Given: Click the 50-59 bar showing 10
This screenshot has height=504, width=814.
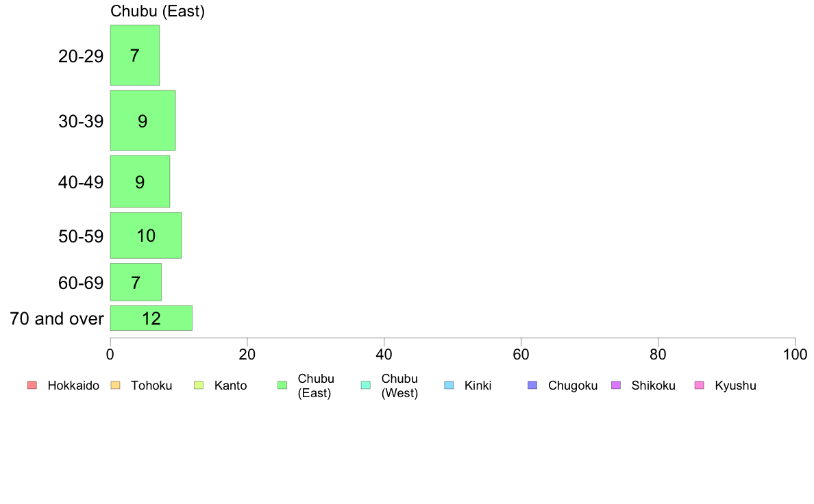Looking at the screenshot, I should tap(146, 236).
